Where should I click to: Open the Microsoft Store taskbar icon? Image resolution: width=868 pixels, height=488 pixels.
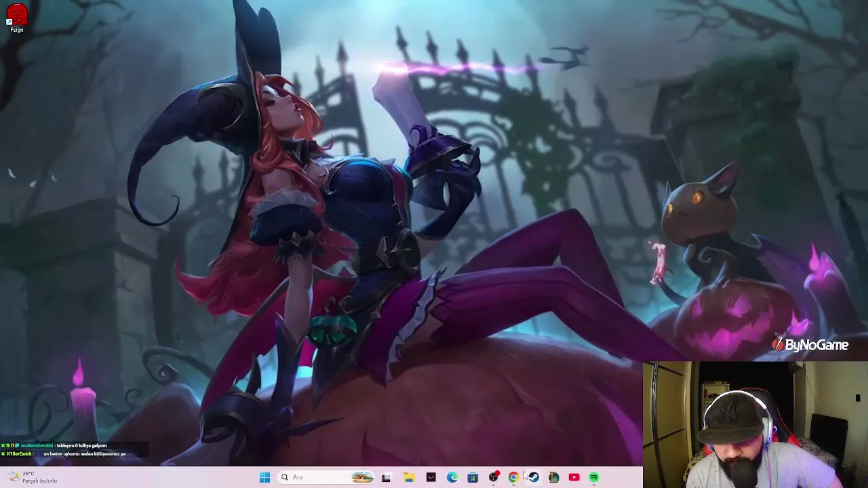coord(473,477)
